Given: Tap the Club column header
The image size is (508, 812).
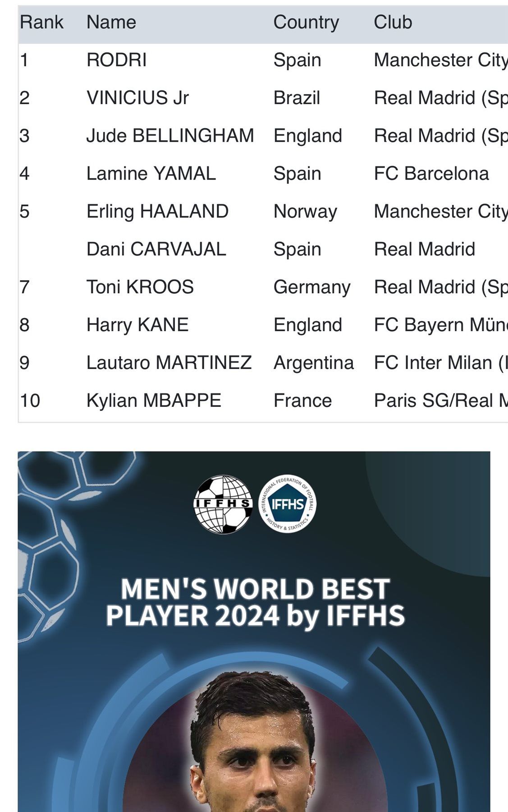Looking at the screenshot, I should coord(393,22).
